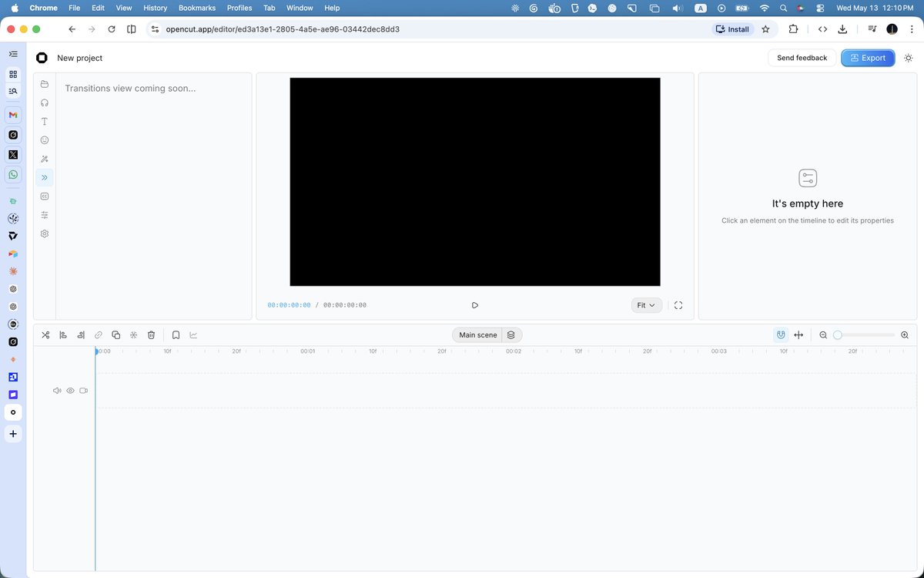Click the Split scissors tool in the timeline toolbar
This screenshot has width=924, height=578.
click(45, 334)
